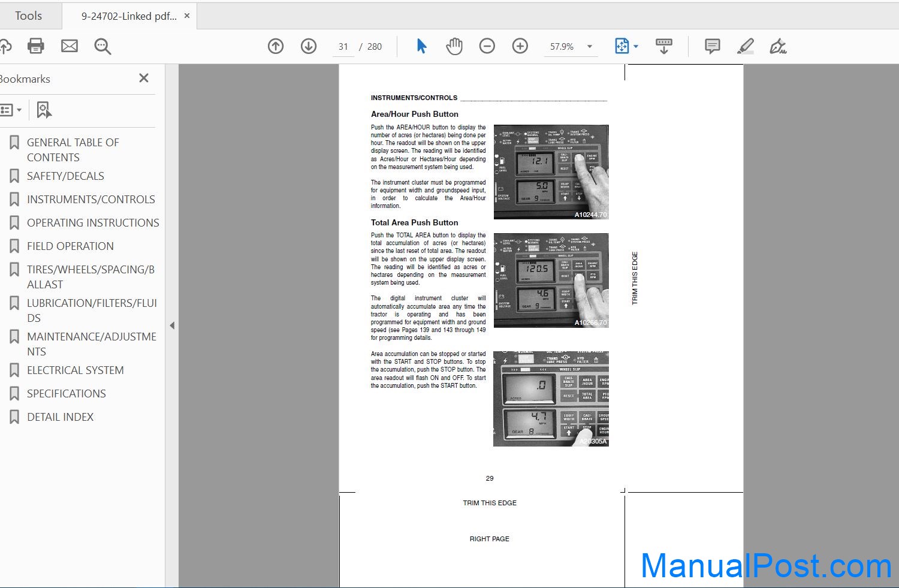Close the Bookmarks panel
Image resolution: width=899 pixels, height=588 pixels.
pyautogui.click(x=144, y=78)
